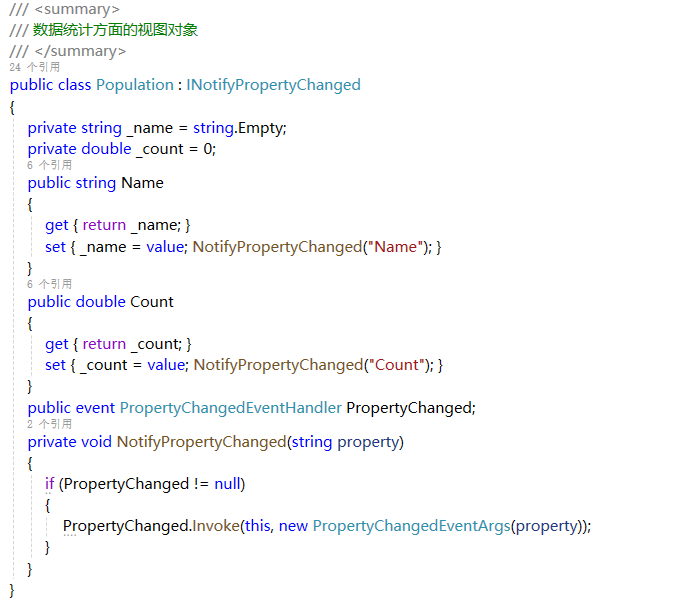
Task: Click the "property" parameter in the method signature
Action: tap(369, 442)
